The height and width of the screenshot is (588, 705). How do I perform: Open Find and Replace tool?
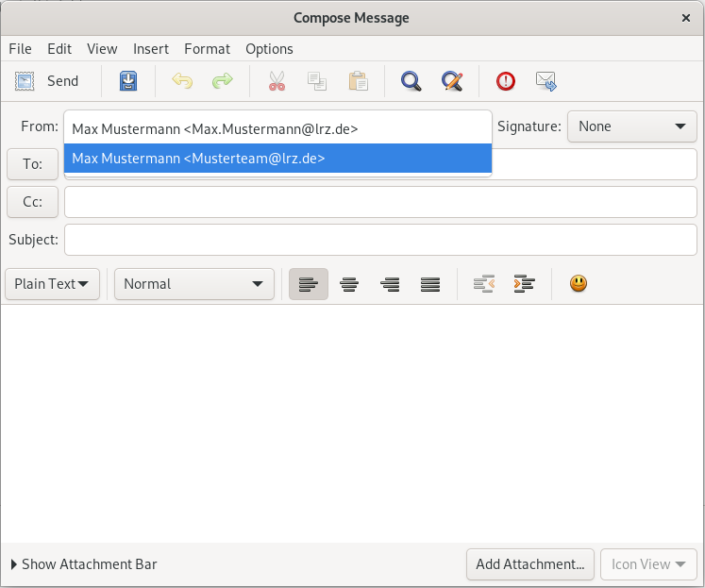coord(452,81)
